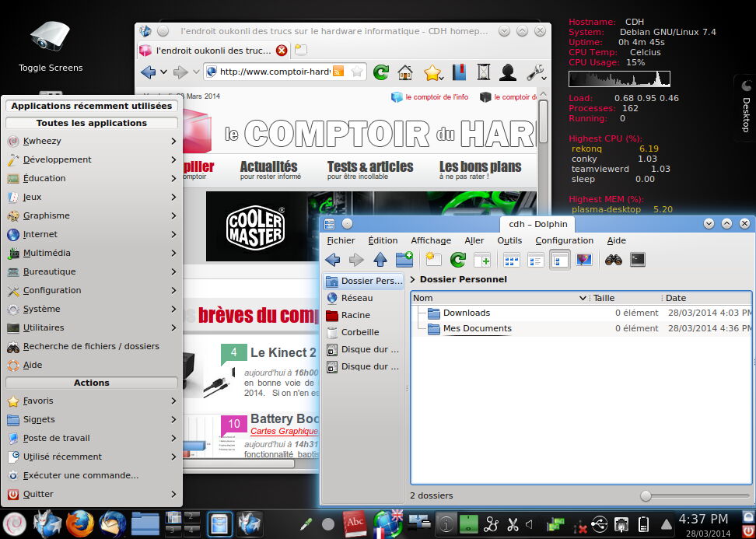Reload the Dolphin folder view
756x539 pixels.
457,260
